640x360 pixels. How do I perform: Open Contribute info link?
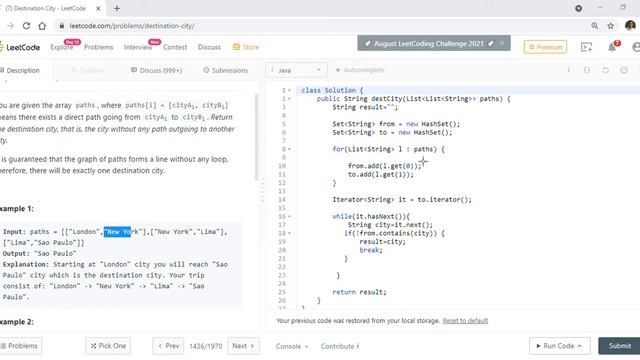click(340, 347)
